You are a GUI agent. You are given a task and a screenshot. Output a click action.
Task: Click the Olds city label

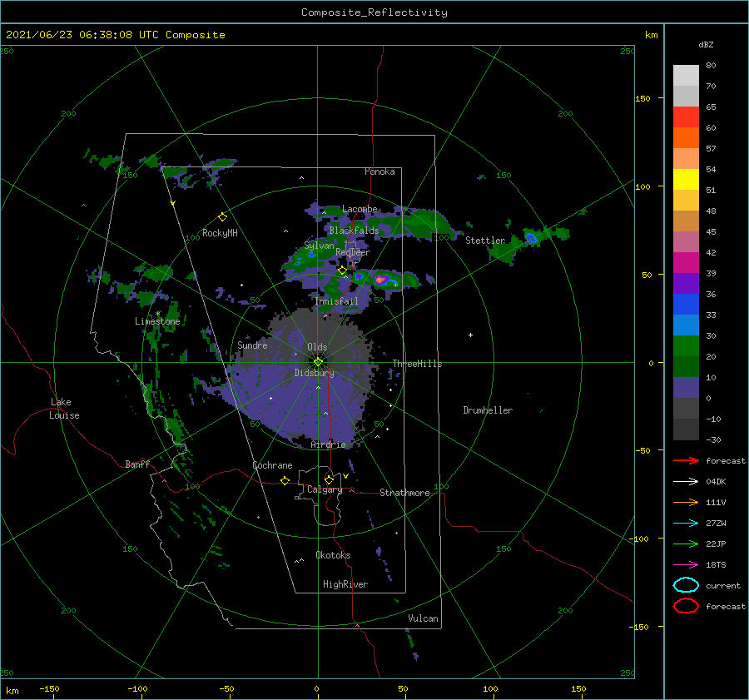(x=317, y=347)
